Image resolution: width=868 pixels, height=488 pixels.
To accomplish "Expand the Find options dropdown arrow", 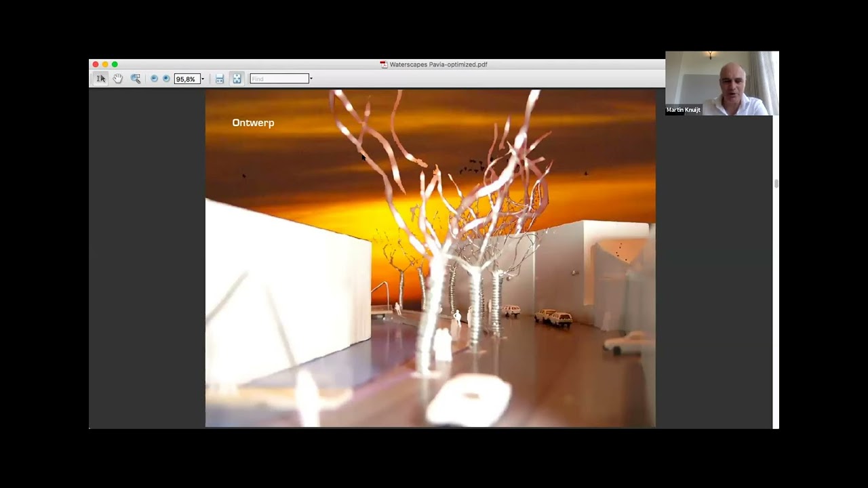I will [x=311, y=79].
